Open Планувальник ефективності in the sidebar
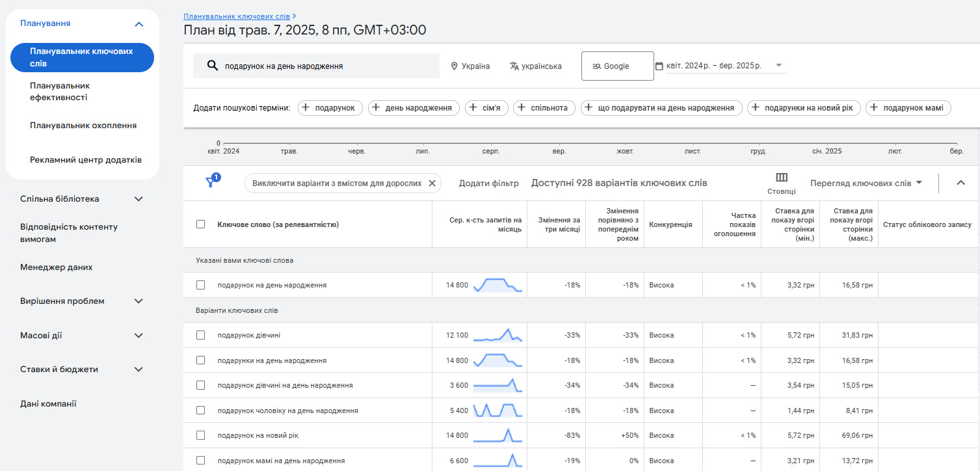980x471 pixels. 60,92
